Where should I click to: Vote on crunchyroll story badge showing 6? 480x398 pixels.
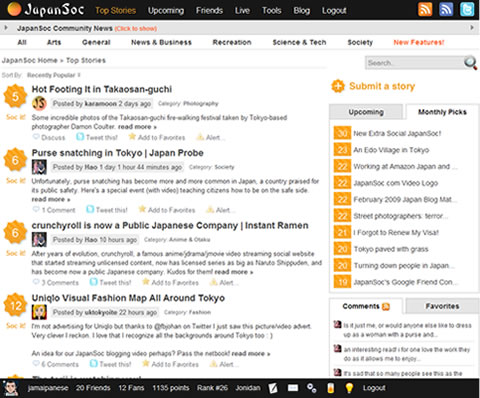pos(15,232)
